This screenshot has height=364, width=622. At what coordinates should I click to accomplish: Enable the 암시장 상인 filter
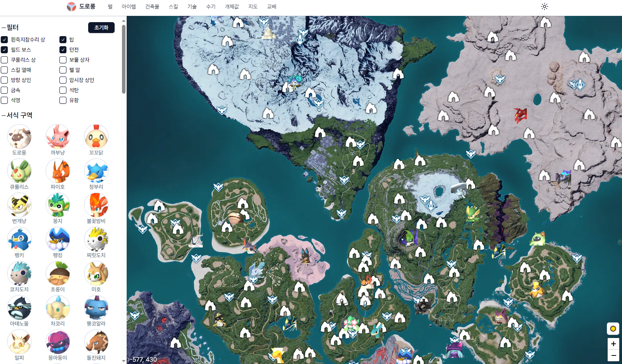(x=63, y=80)
